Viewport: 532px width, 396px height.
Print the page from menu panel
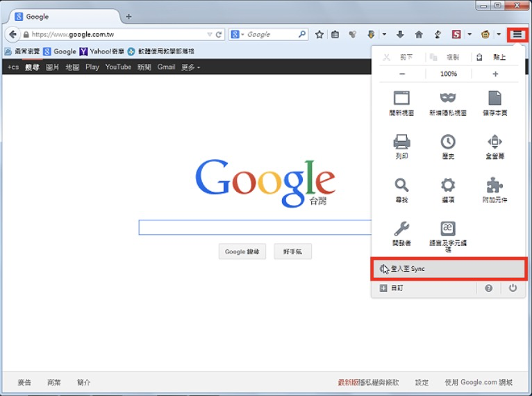401,147
